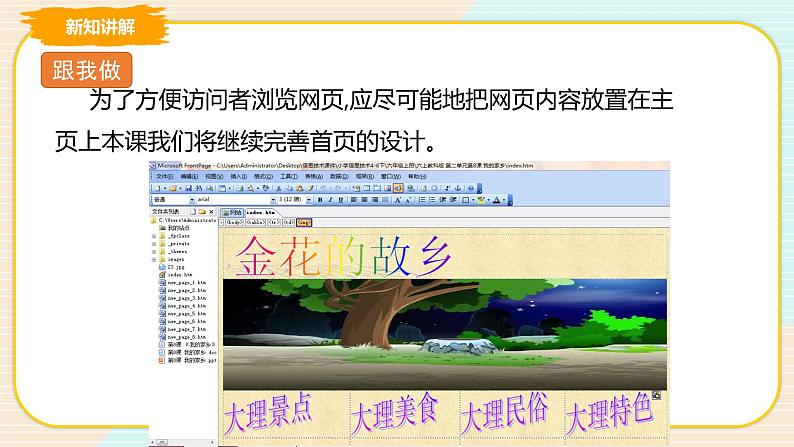Click the Format Painter brush icon
This screenshot has width=794, height=447.
pyautogui.click(x=310, y=188)
